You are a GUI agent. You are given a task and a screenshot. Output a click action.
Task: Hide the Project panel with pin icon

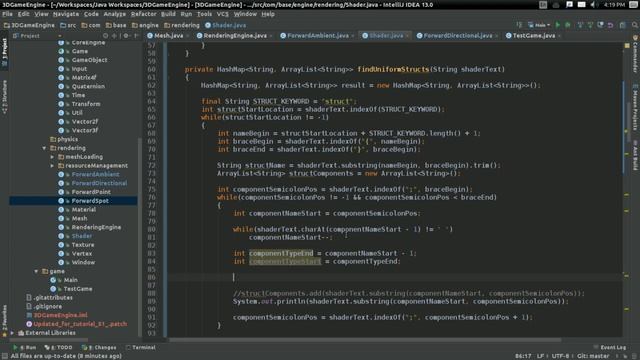point(136,36)
